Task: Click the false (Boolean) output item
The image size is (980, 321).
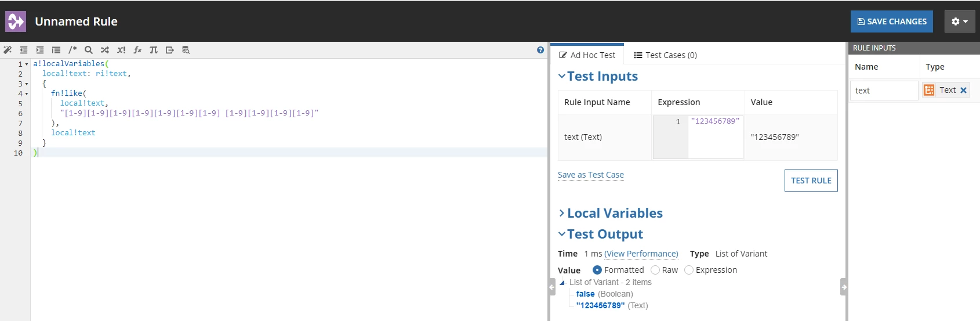Action: tap(604, 294)
